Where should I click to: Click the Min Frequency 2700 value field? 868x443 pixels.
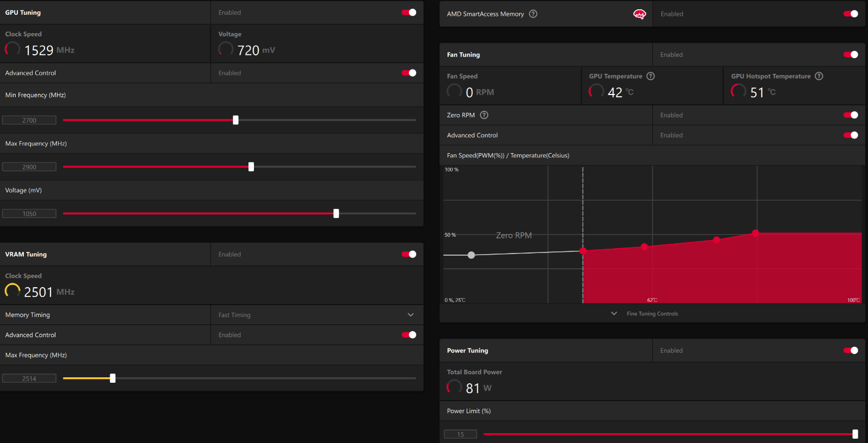pos(29,121)
